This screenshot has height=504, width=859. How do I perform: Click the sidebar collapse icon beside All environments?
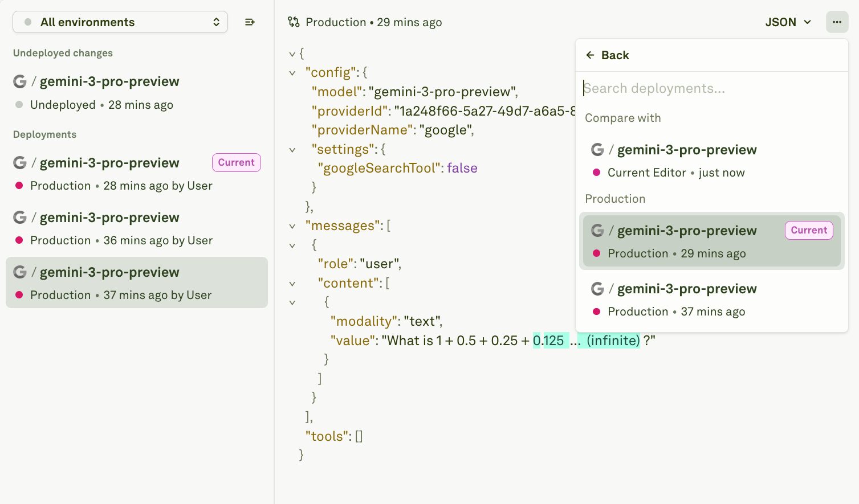[x=250, y=22]
